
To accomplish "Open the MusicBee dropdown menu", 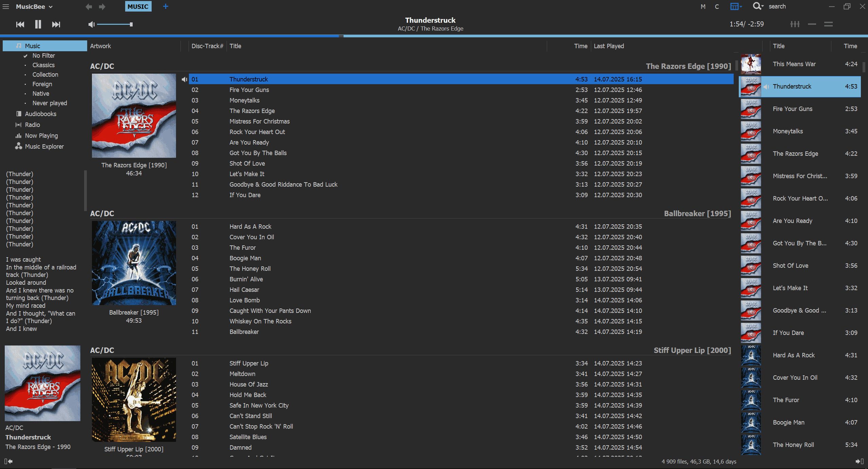I will coord(34,6).
